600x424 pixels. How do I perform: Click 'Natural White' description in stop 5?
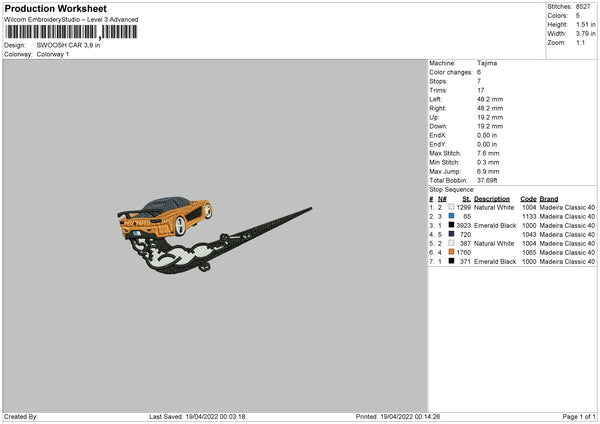(x=494, y=243)
